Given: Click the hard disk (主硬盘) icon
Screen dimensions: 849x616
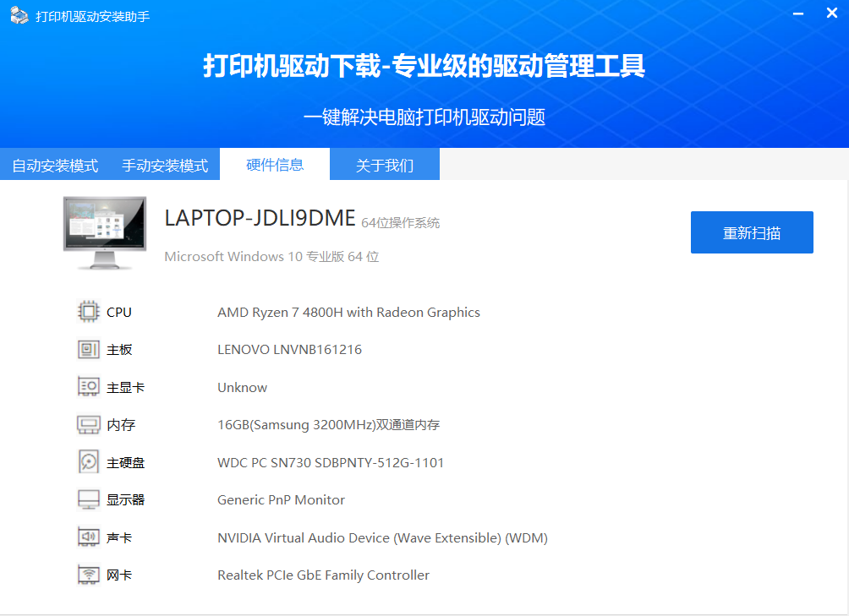Looking at the screenshot, I should 88,462.
